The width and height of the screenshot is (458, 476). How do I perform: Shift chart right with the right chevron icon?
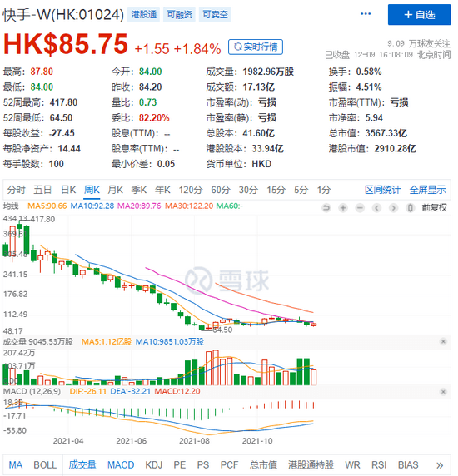coord(393,208)
